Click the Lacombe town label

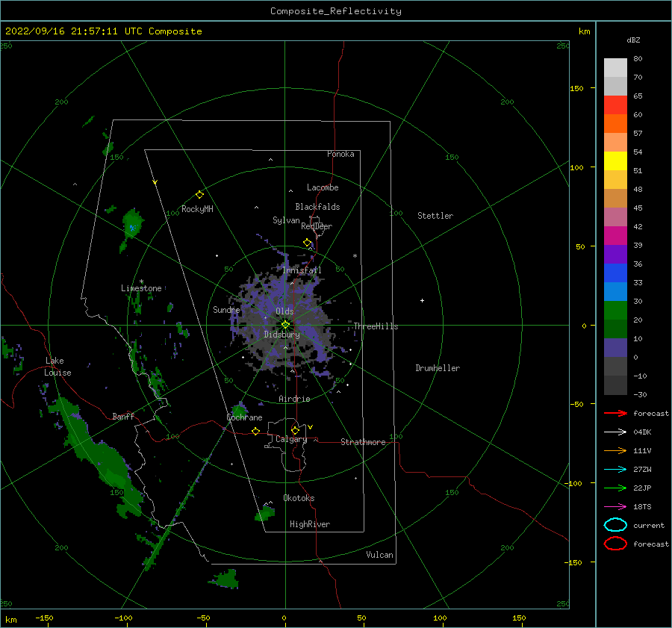point(323,187)
